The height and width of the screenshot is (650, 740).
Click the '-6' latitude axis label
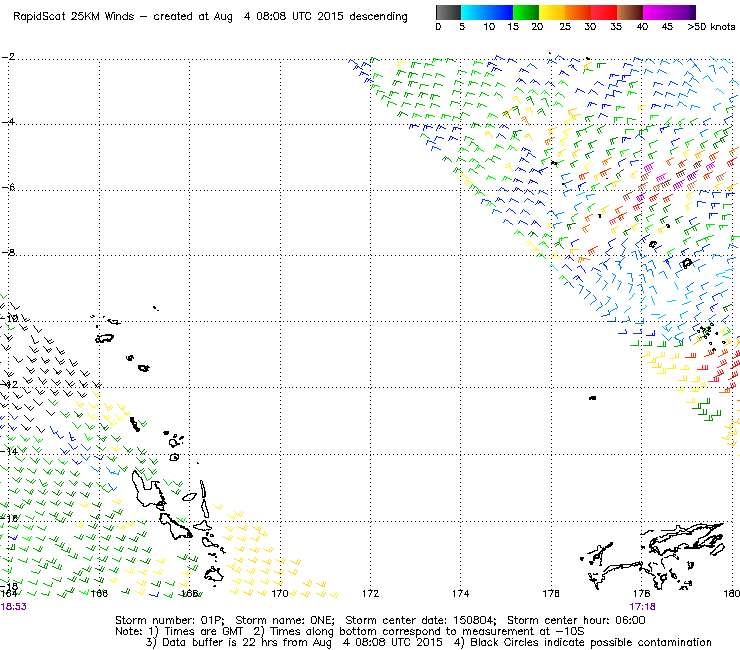click(8, 187)
